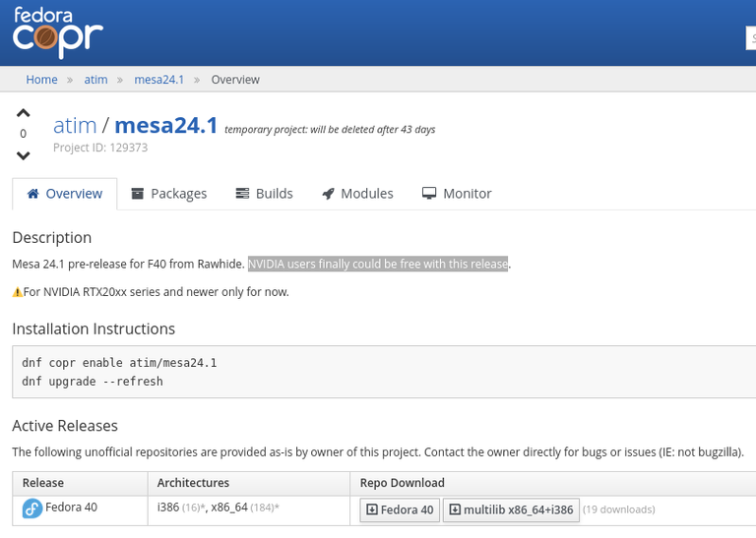
Task: Download the multilib x86_64+i386 repo file
Action: pos(511,509)
